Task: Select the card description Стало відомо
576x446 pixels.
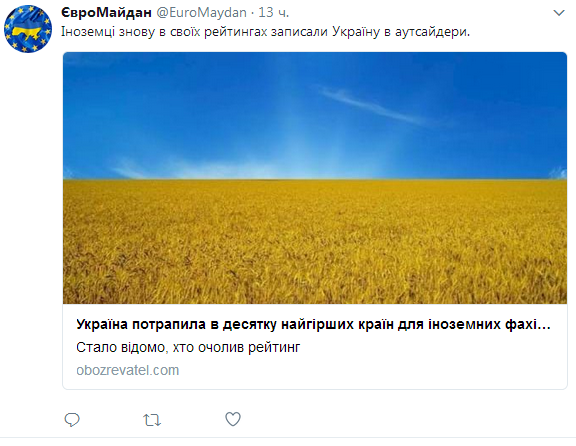Action: point(188,347)
